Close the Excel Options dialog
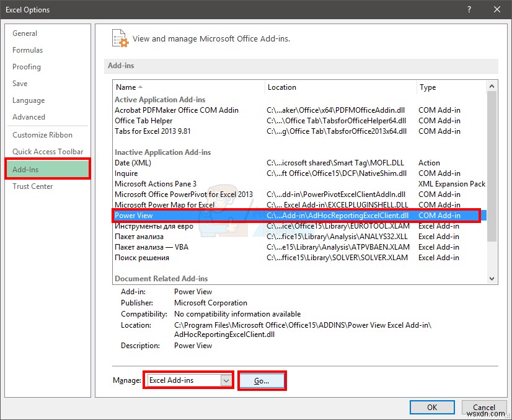The image size is (512, 420). click(497, 9)
